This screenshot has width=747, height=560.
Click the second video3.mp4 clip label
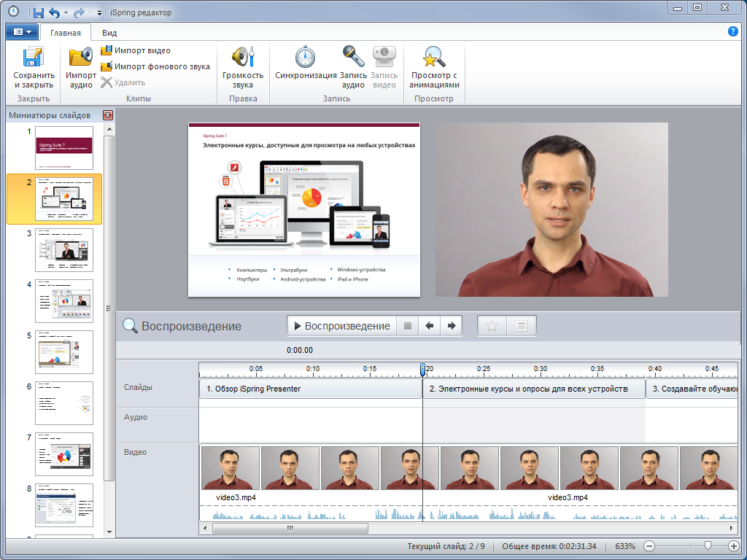coord(568,497)
